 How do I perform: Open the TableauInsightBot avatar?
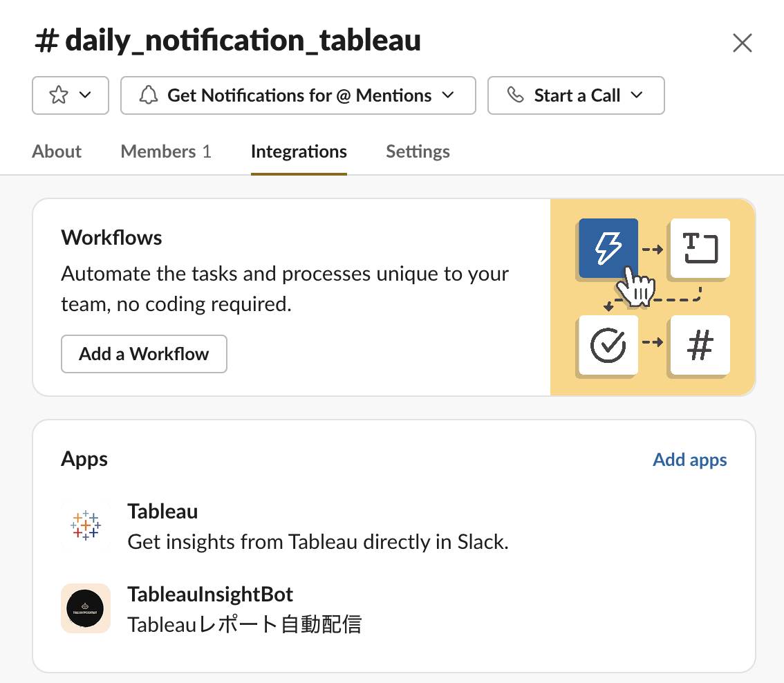click(x=86, y=608)
